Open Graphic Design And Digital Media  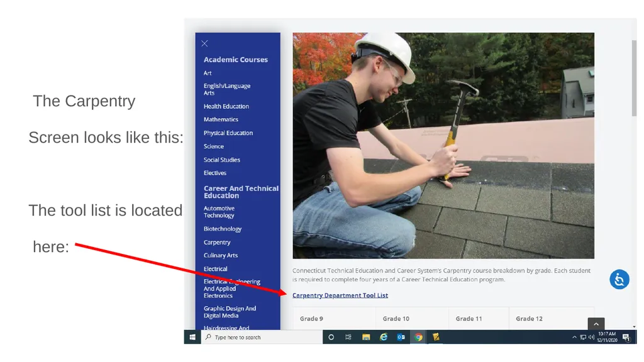[230, 312]
